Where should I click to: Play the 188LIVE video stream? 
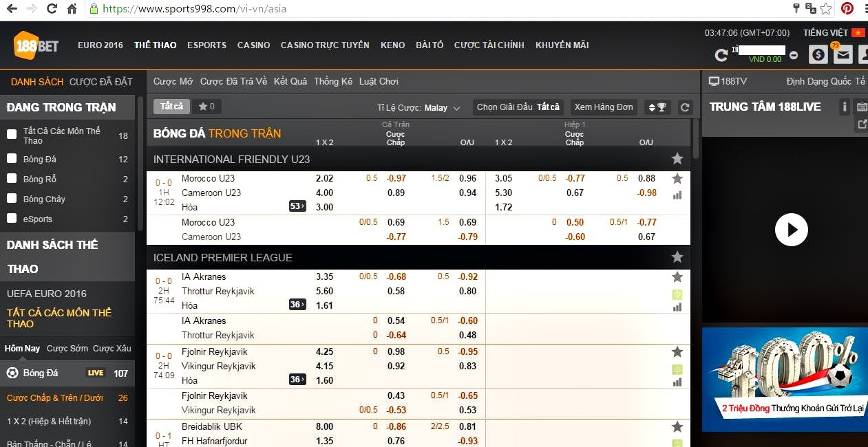pyautogui.click(x=791, y=230)
